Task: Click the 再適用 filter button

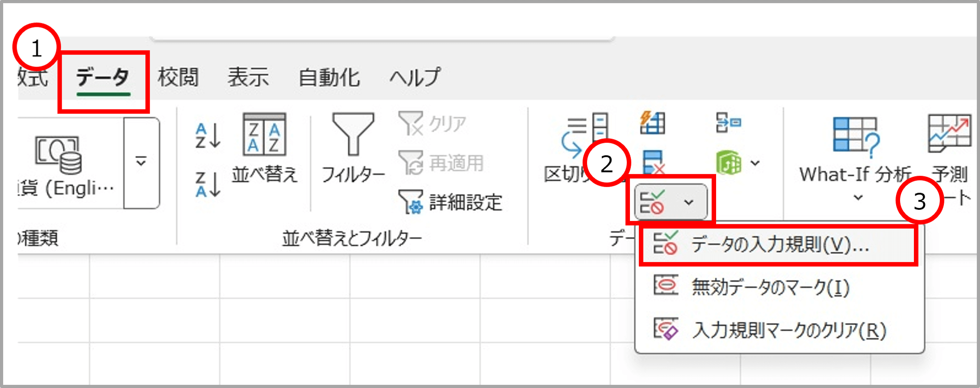Action: pyautogui.click(x=441, y=163)
